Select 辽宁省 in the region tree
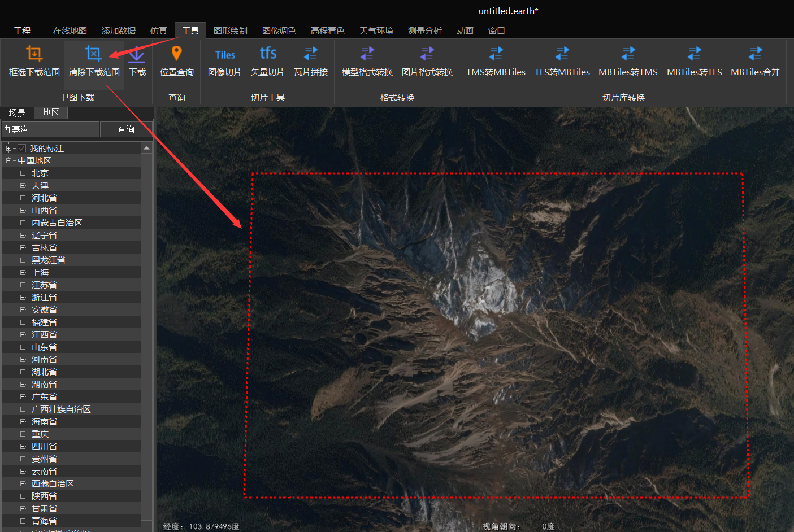794x532 pixels. [44, 236]
